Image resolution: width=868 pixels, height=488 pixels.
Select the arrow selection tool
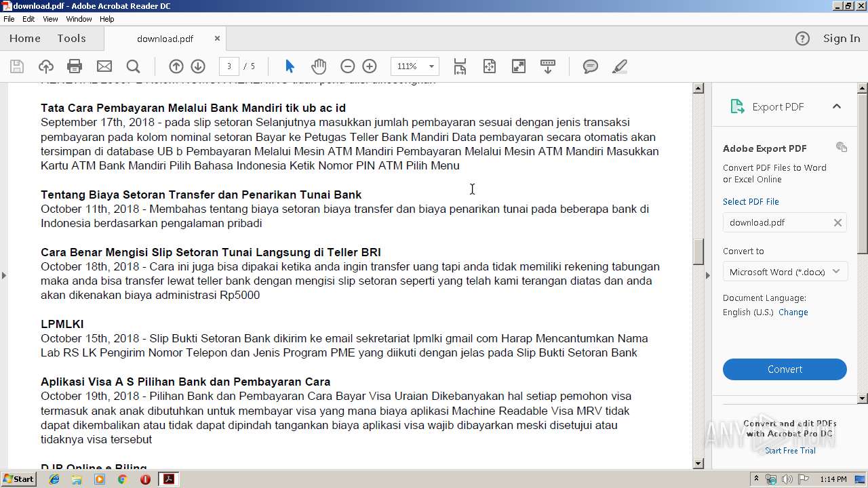click(x=290, y=66)
